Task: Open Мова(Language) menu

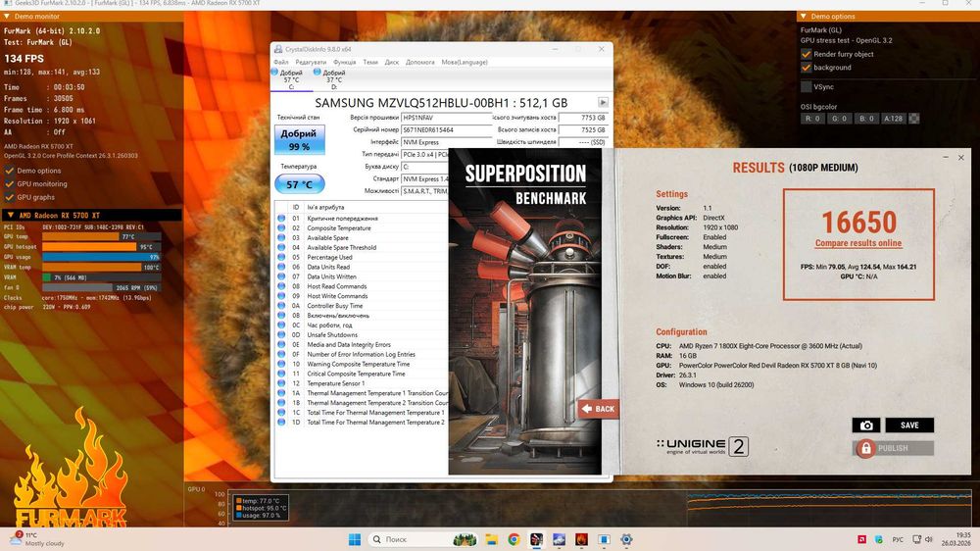Action: tap(465, 62)
